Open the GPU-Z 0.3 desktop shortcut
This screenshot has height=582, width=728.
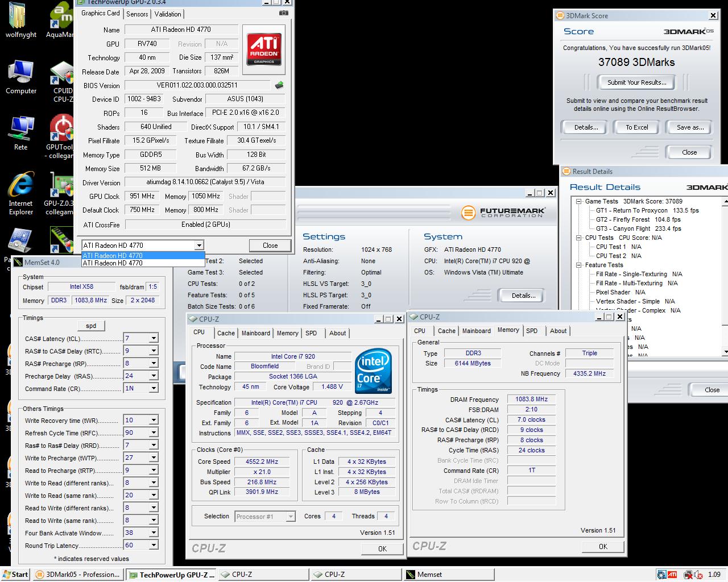tap(59, 194)
